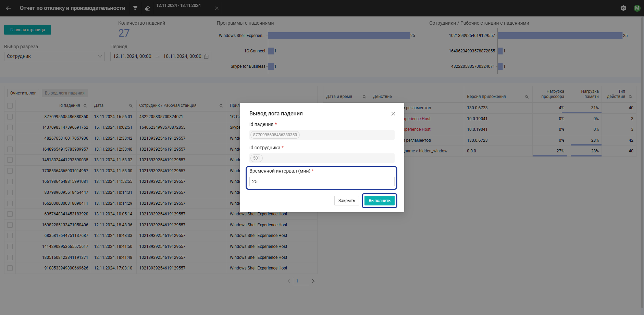This screenshot has height=315, width=644.
Task: Go to previous page arrow
Action: tap(289, 281)
